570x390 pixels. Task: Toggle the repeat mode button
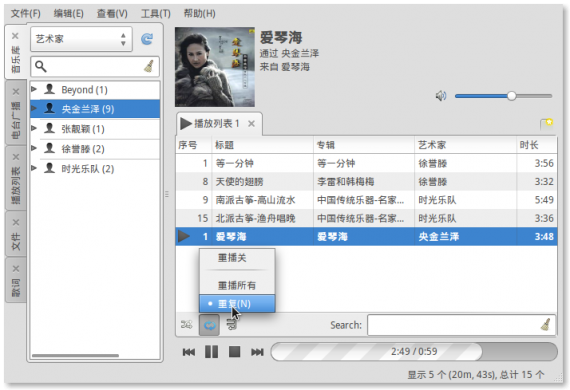(x=209, y=325)
